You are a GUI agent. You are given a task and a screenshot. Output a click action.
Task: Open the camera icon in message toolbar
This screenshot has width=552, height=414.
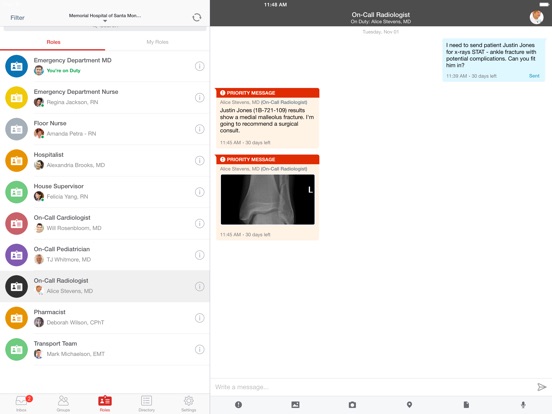tap(352, 405)
